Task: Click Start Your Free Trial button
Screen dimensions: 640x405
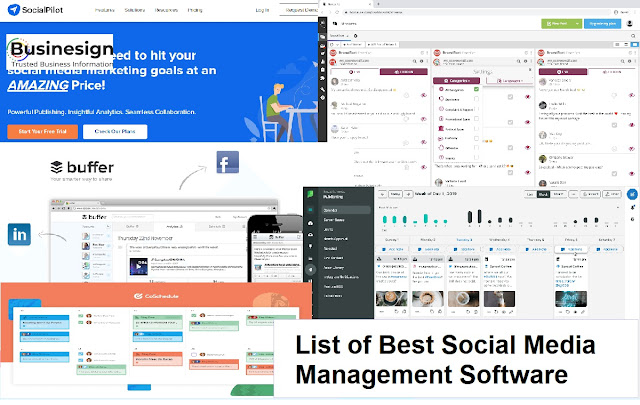Action: click(42, 131)
